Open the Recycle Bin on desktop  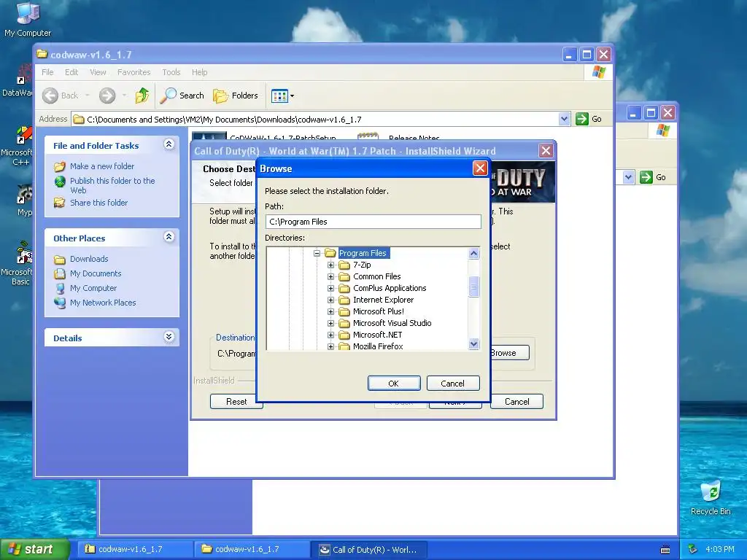pos(711,497)
